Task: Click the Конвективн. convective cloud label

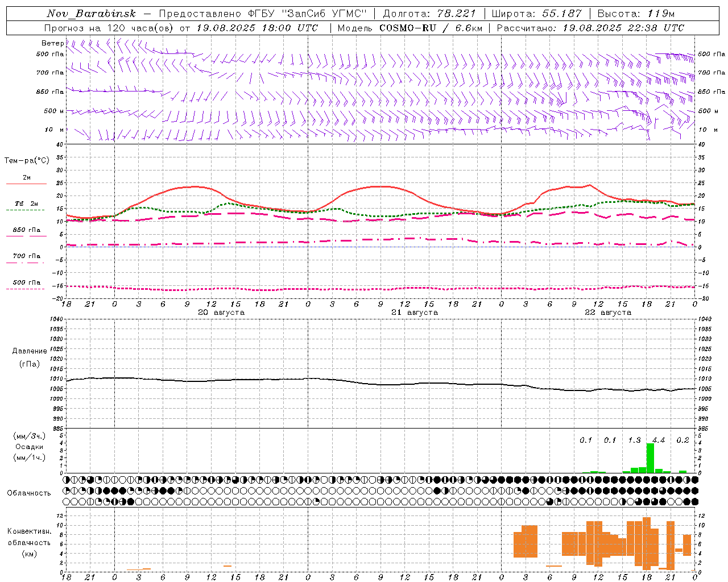Action: (x=30, y=531)
